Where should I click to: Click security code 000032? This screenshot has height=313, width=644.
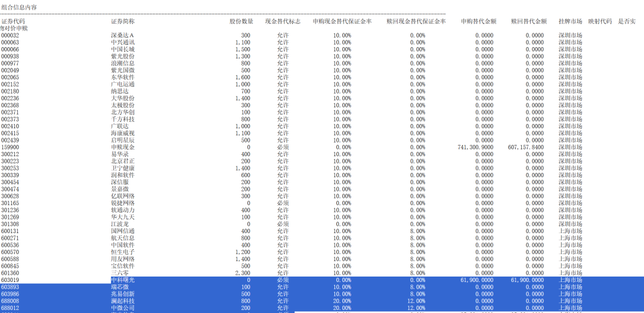10,35
